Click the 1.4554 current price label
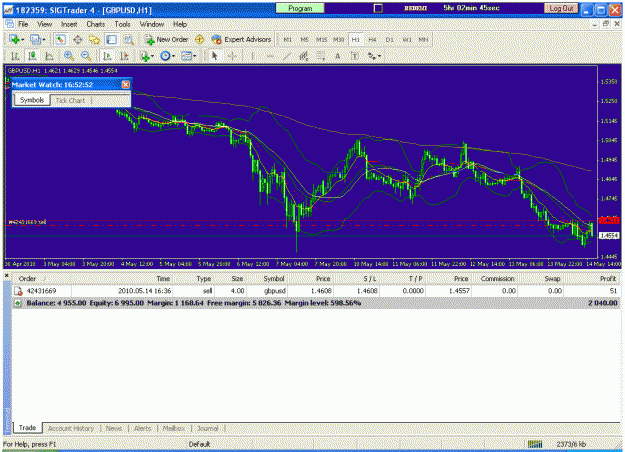This screenshot has height=452, width=625. (x=609, y=236)
